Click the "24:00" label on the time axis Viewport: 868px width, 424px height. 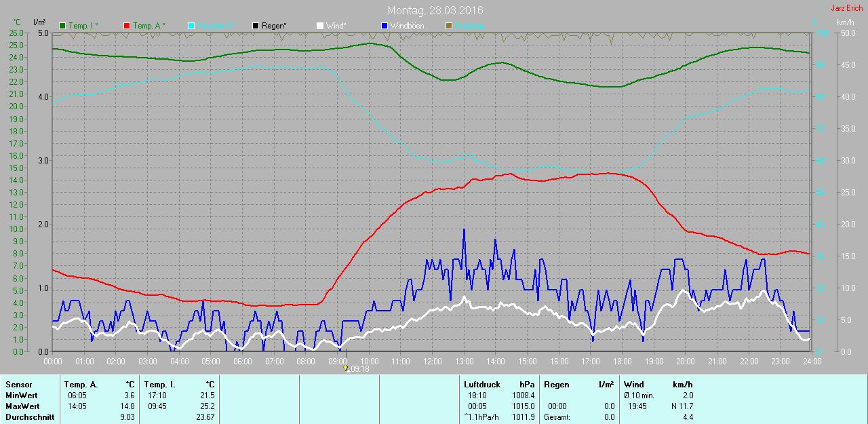point(811,362)
